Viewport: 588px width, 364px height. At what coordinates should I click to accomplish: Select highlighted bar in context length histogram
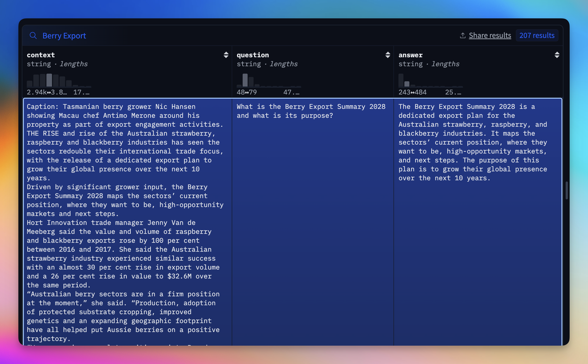point(49,80)
